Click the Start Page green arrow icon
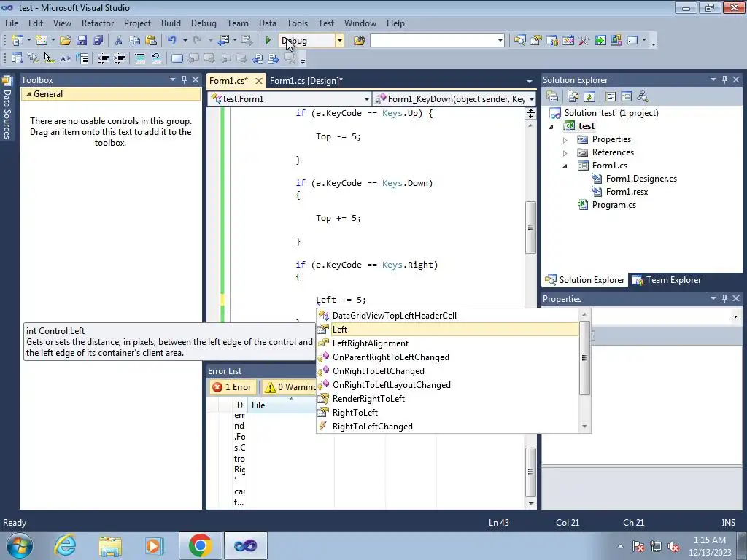The height and width of the screenshot is (560, 747). pos(600,41)
